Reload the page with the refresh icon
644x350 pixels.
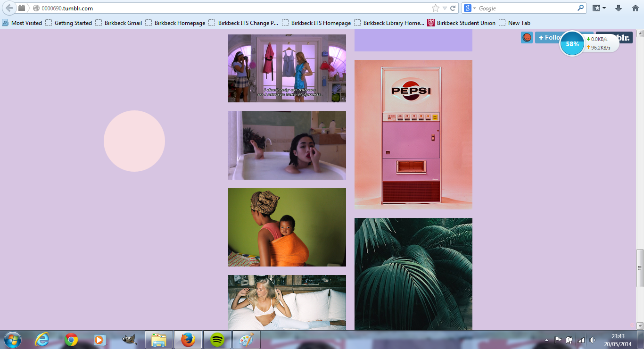[x=453, y=8]
